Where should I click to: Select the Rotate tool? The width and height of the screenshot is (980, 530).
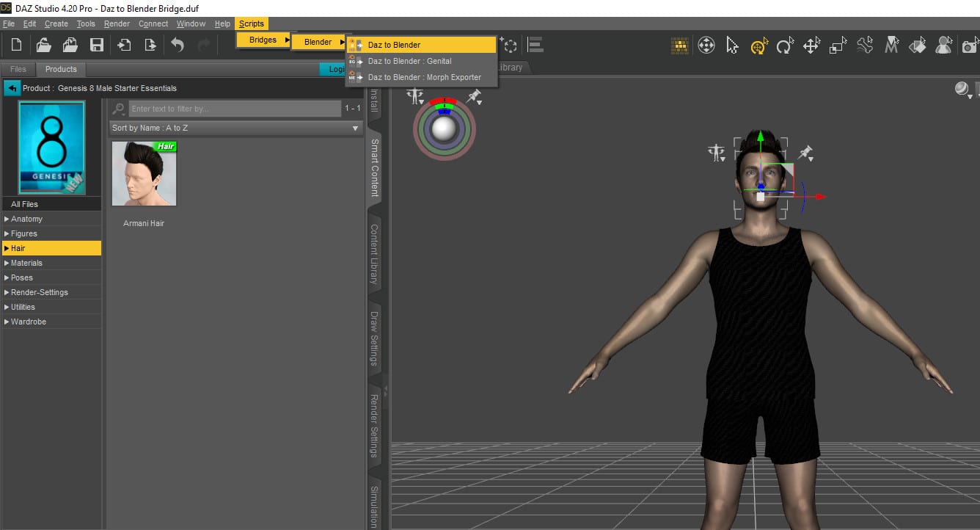[785, 46]
